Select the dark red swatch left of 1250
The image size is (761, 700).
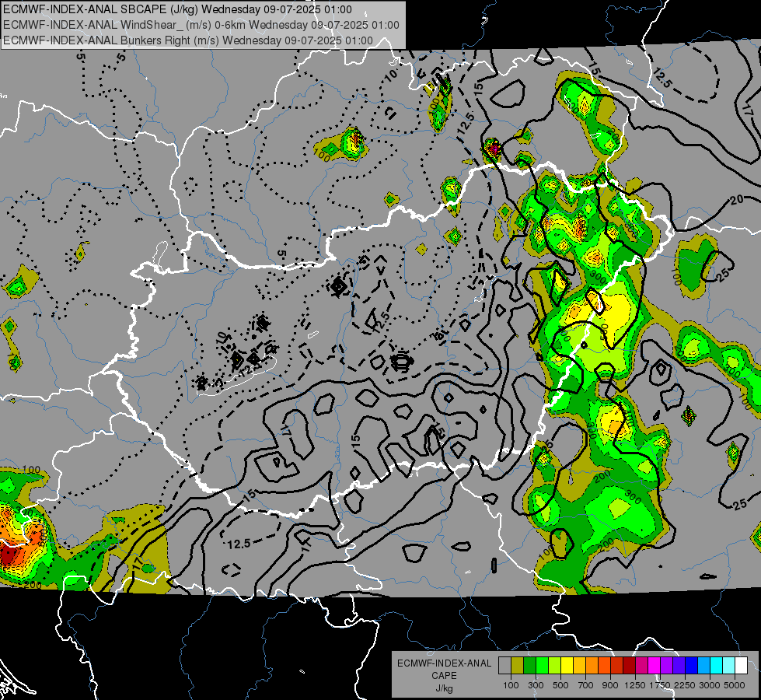click(x=630, y=666)
